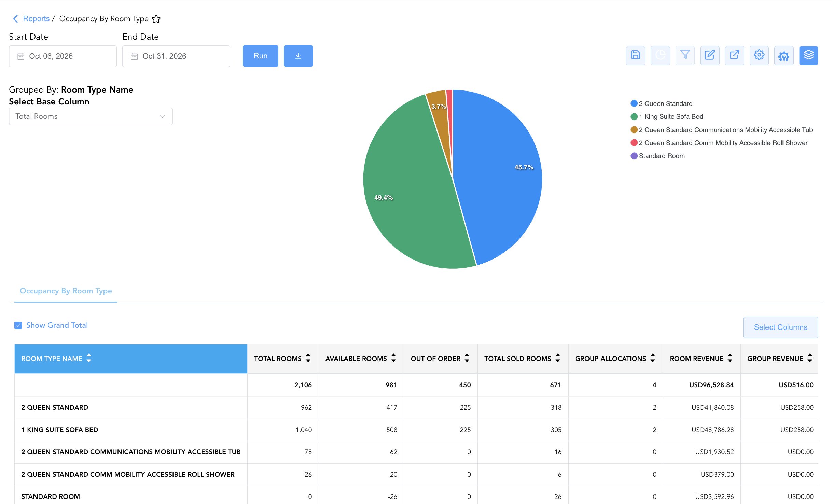Sort by Total Rooms column arrows
This screenshot has width=832, height=504.
click(x=308, y=358)
